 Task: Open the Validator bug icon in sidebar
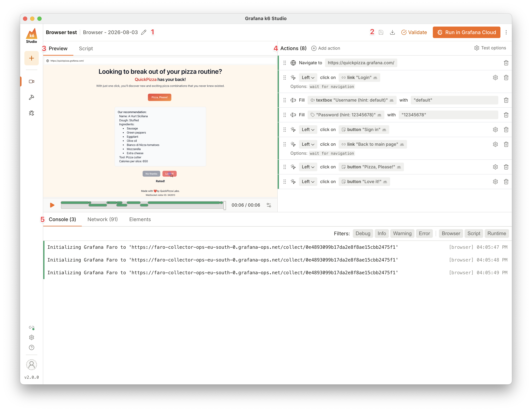[31, 113]
